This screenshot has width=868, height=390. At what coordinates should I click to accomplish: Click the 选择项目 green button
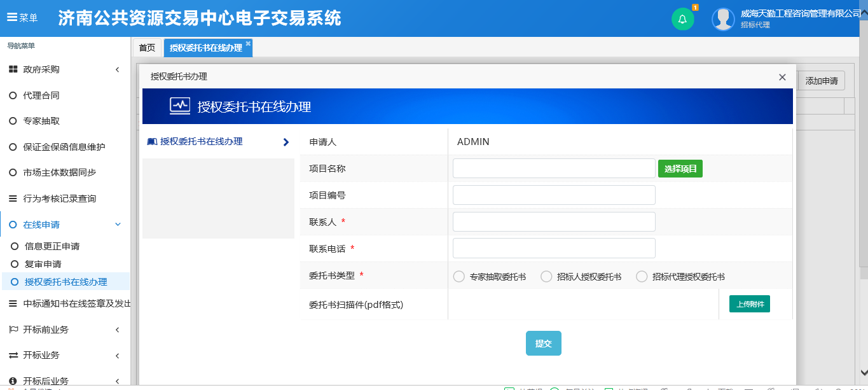pos(680,168)
